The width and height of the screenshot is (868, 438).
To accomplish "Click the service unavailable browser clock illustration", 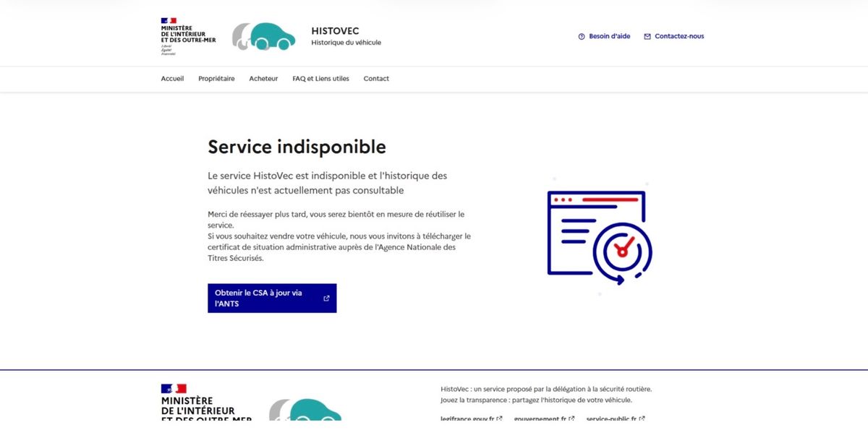I will [x=600, y=237].
